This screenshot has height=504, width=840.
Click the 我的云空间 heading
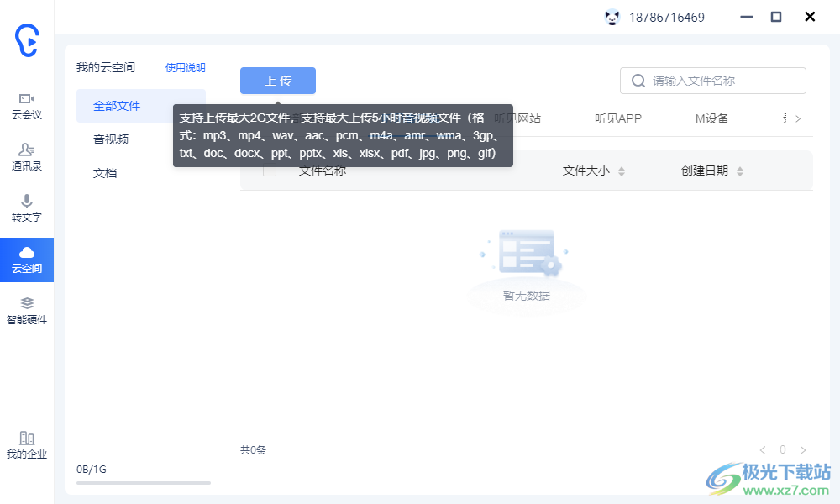[106, 67]
